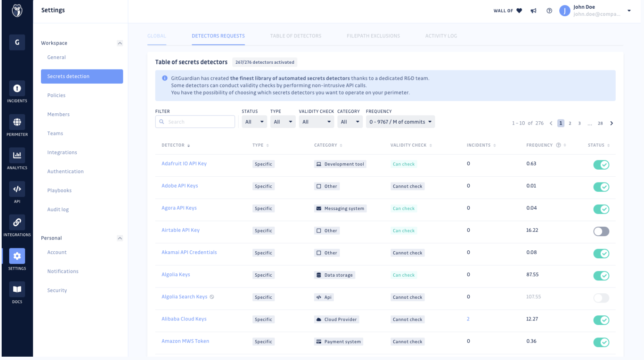Click the detector Search filter field
This screenshot has width=644, height=360.
click(x=195, y=122)
